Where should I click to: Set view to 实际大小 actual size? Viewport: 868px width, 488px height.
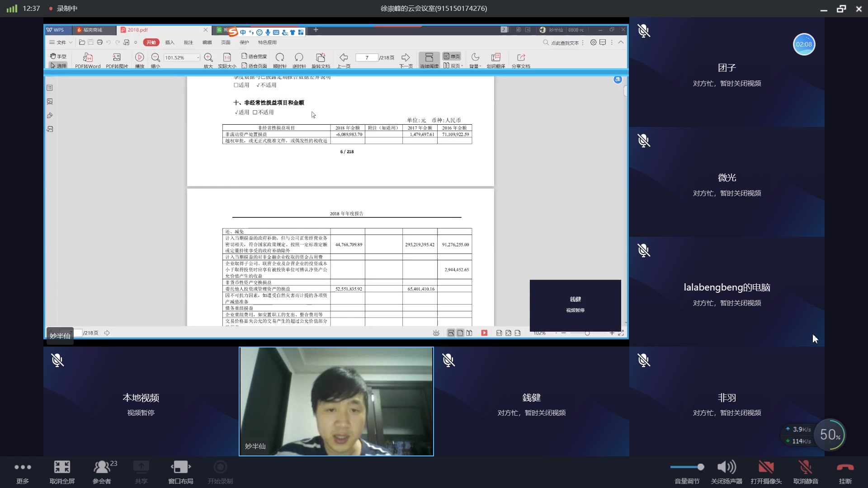(227, 61)
